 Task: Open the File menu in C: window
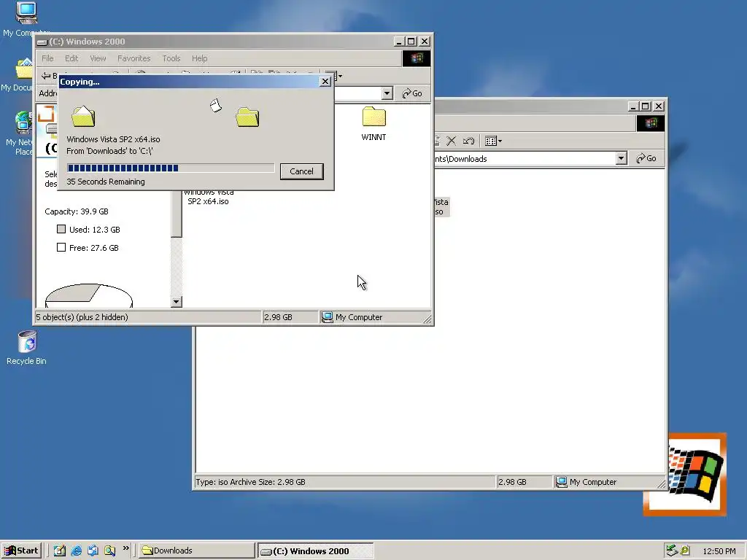pyautogui.click(x=47, y=58)
